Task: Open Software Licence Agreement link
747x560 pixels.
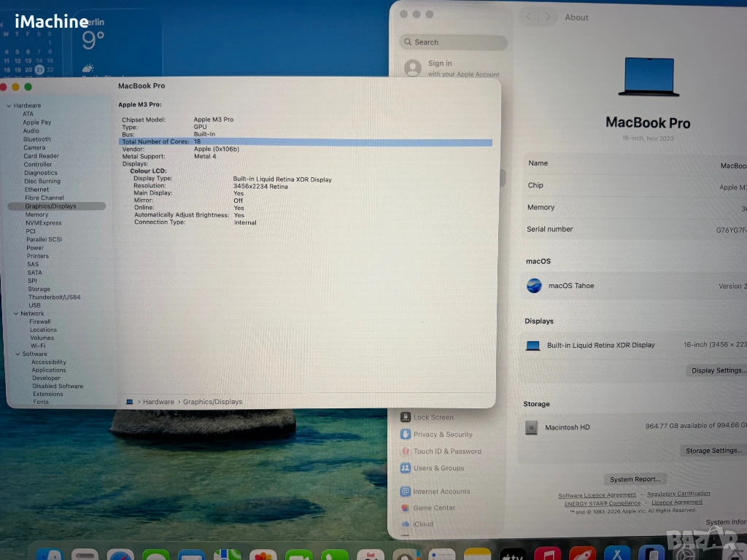Action: (597, 495)
